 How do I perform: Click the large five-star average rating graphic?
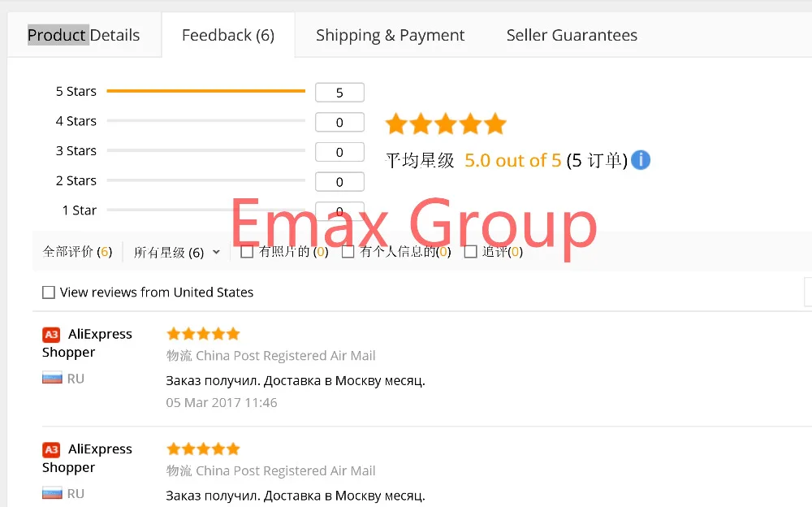coord(446,123)
